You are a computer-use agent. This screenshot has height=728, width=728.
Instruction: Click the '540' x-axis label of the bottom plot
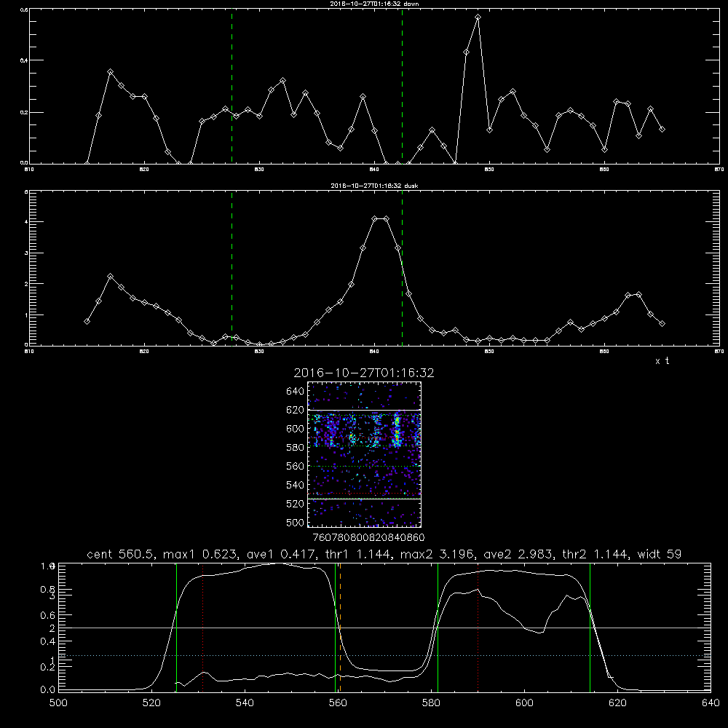pyautogui.click(x=245, y=703)
